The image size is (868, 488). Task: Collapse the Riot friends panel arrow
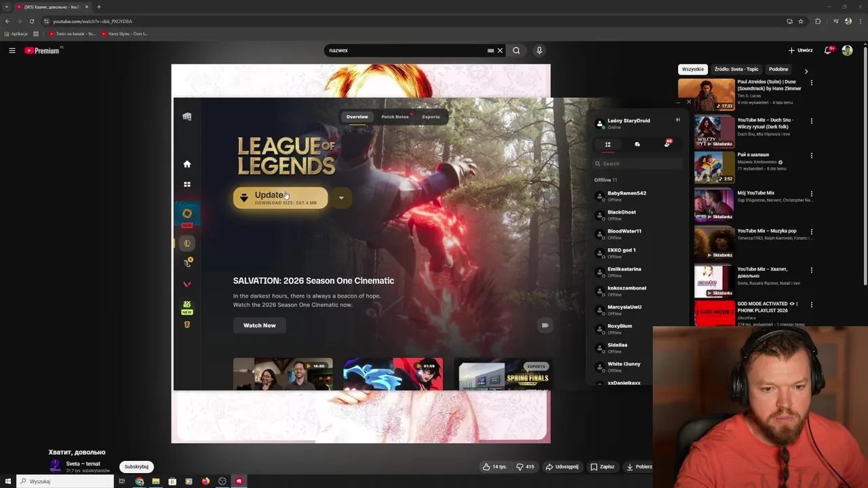tap(677, 120)
